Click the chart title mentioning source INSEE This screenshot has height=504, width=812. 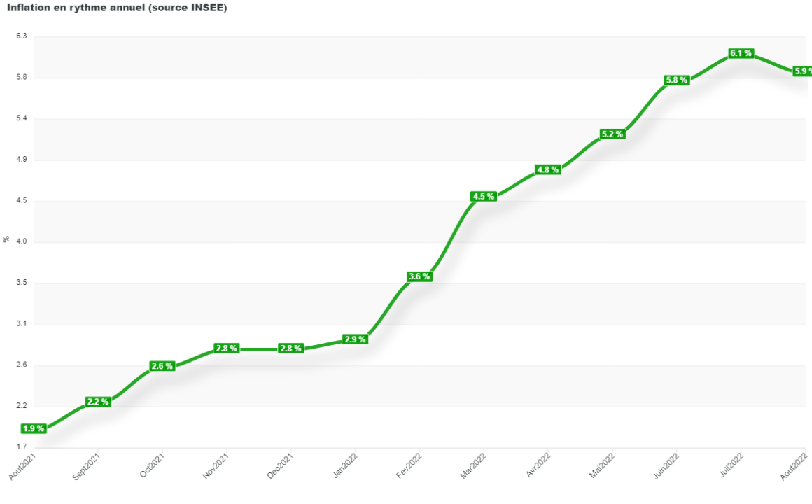117,8
